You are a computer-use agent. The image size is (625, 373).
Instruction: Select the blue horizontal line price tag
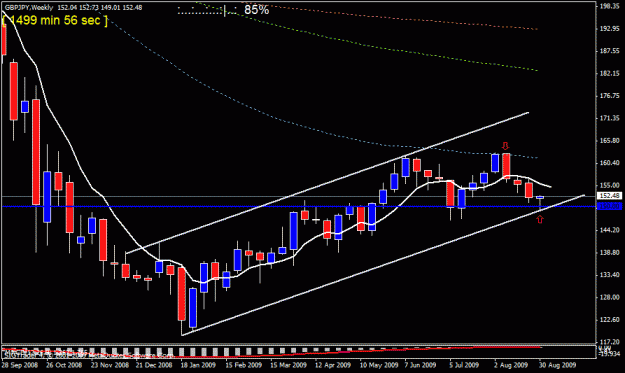pos(609,206)
